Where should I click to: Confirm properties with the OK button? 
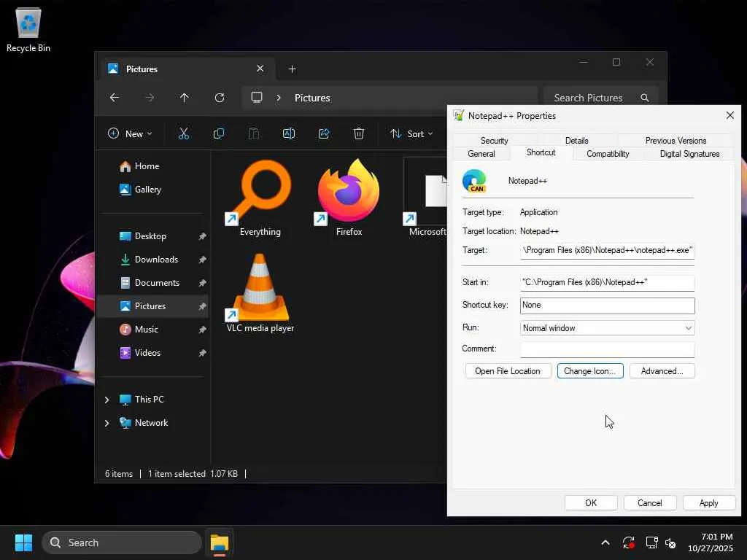pos(591,503)
